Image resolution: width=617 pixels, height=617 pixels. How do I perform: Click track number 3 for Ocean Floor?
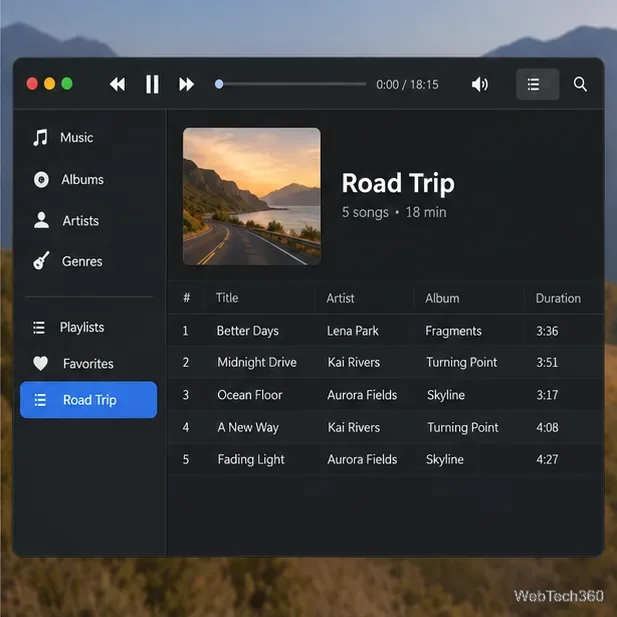(x=186, y=395)
